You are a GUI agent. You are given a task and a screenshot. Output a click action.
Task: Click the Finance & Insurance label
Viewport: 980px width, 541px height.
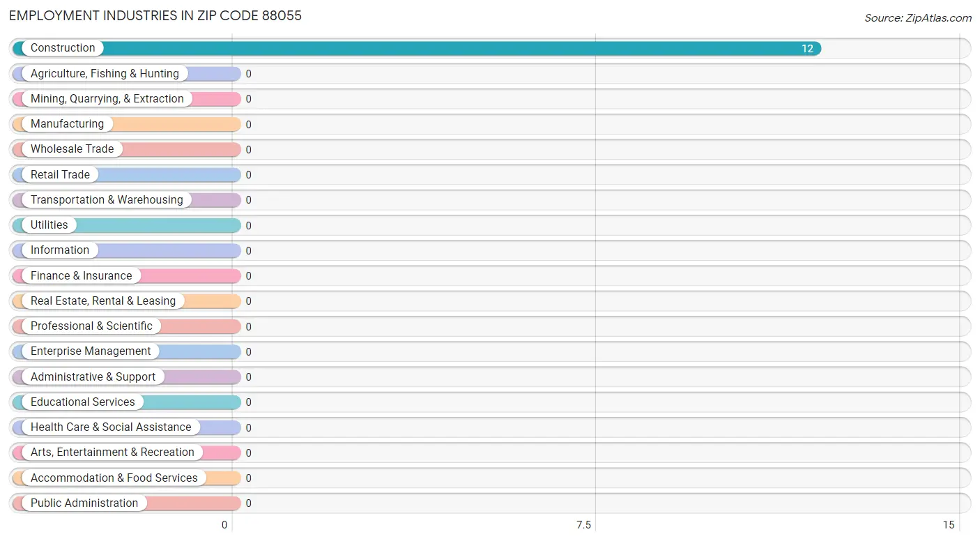click(x=81, y=275)
